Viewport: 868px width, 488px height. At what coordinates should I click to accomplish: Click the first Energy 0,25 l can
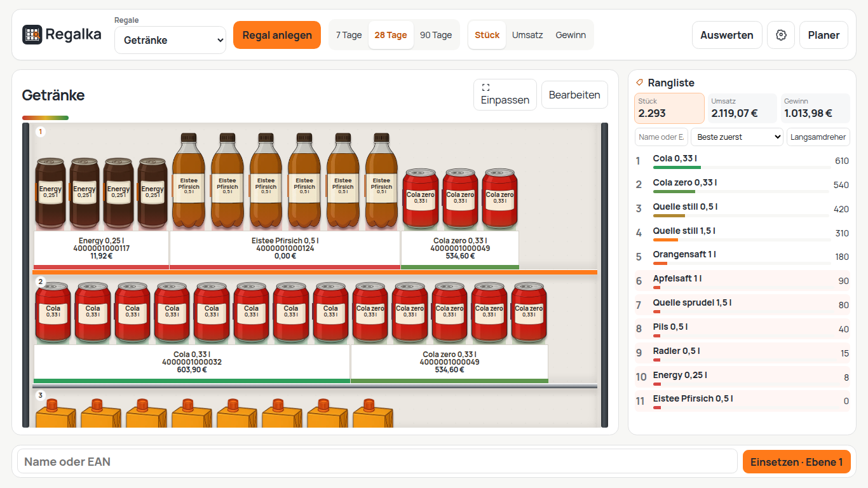pos(50,193)
